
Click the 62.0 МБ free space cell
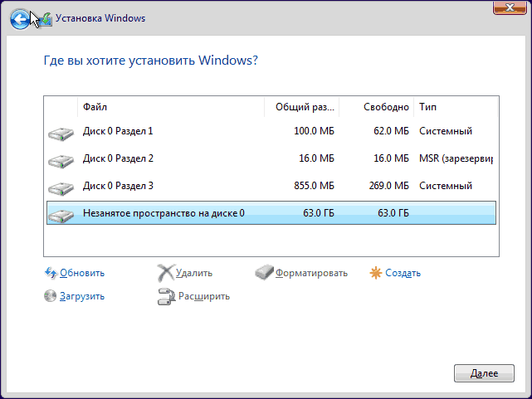point(391,131)
